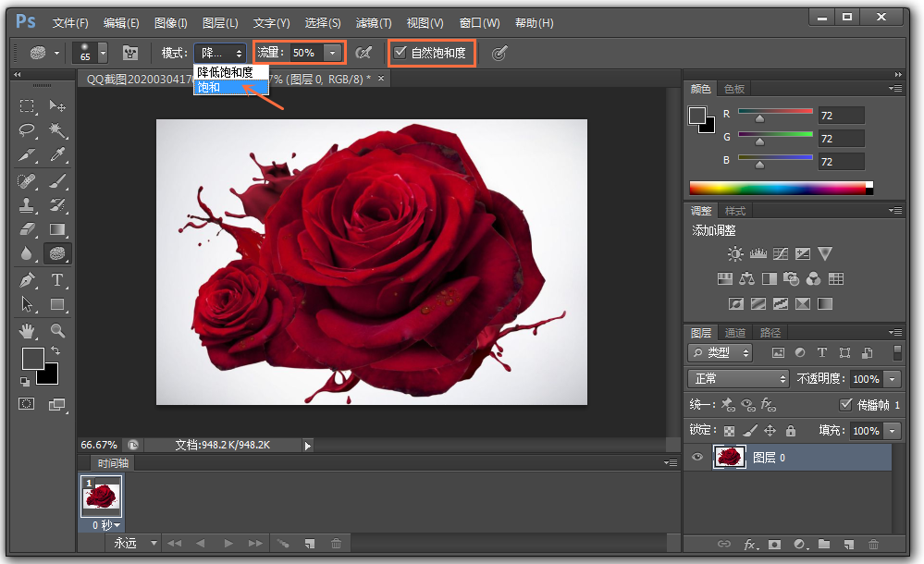Screen dimensions: 924x564
Task: Select the Magic Wand tool
Action: [57, 130]
